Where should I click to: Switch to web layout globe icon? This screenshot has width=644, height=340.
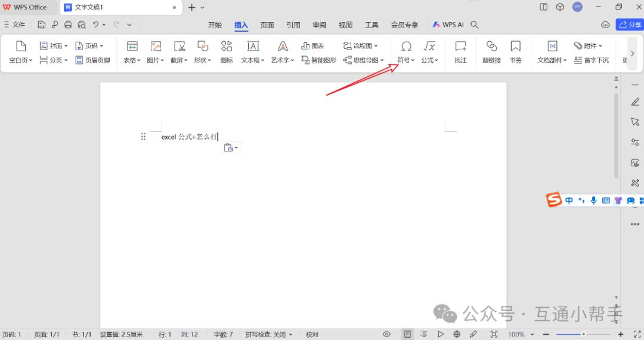click(x=457, y=334)
